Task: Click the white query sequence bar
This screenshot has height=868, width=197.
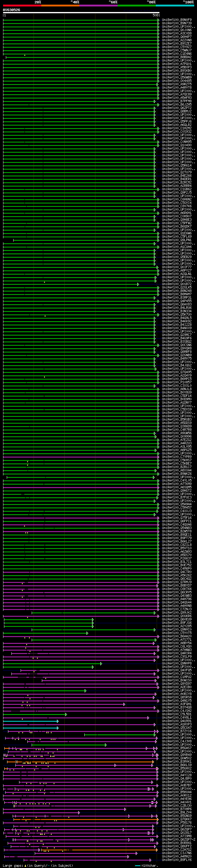Action: tap(81, 13)
